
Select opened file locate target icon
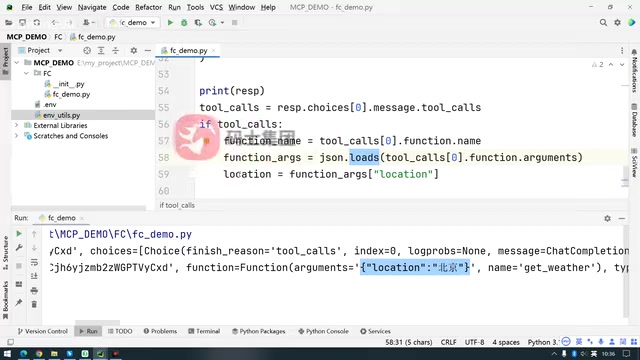pyautogui.click(x=87, y=50)
